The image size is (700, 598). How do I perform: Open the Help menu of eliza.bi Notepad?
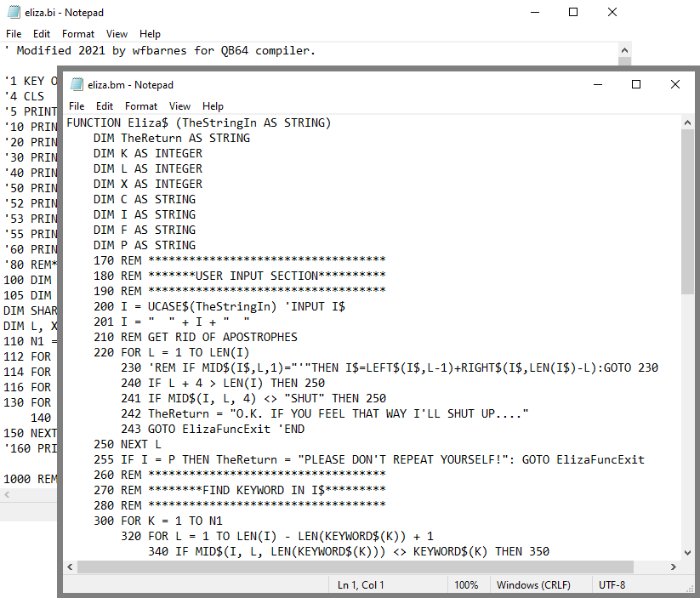[150, 34]
